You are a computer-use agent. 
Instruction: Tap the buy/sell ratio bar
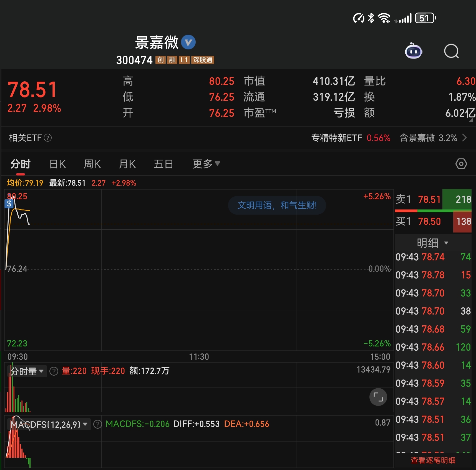(433, 211)
